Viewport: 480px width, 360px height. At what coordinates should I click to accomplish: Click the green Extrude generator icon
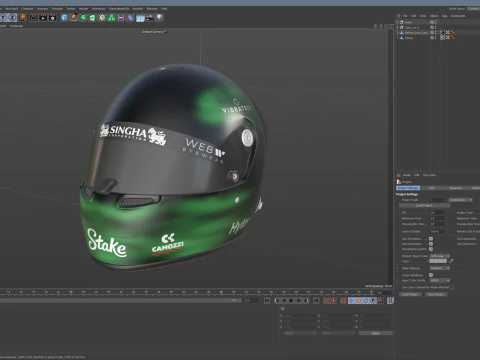pyautogui.click(x=93, y=17)
